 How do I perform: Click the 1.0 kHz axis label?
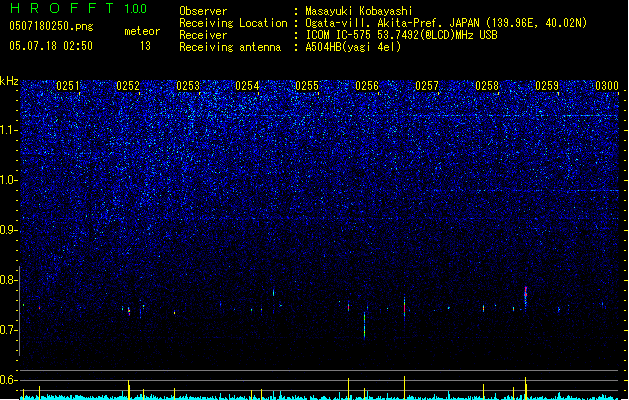(8, 180)
